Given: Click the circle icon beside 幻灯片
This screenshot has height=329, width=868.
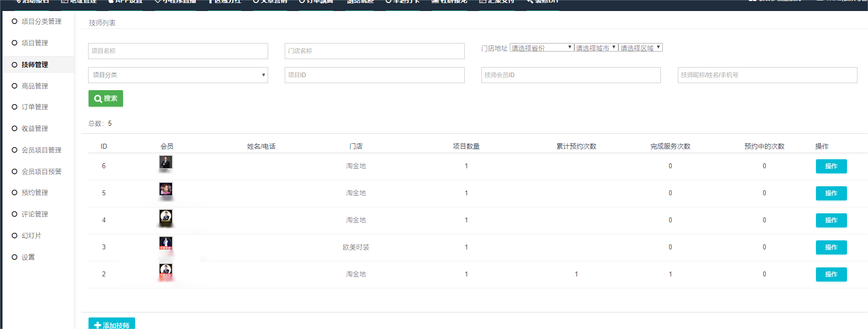Looking at the screenshot, I should coord(15,236).
